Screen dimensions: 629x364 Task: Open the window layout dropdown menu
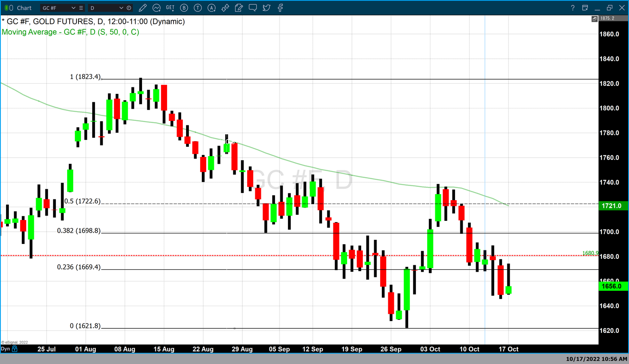pos(585,8)
